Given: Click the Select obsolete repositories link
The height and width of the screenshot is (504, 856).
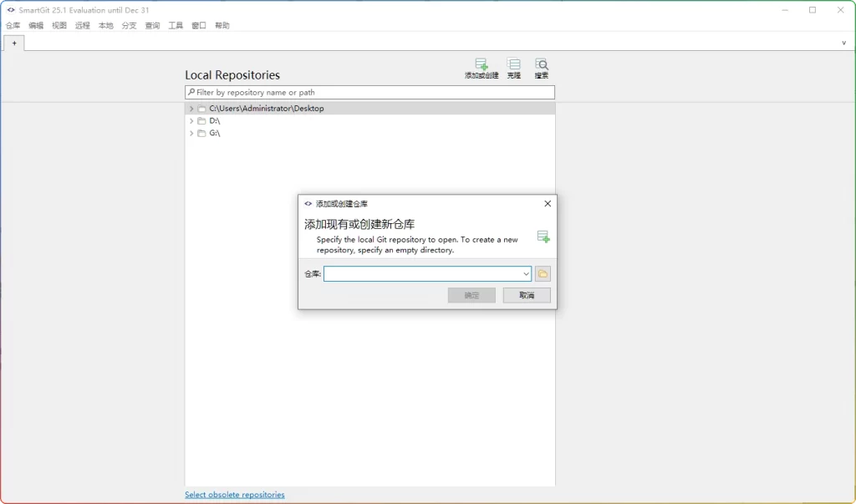Looking at the screenshot, I should click(x=235, y=494).
